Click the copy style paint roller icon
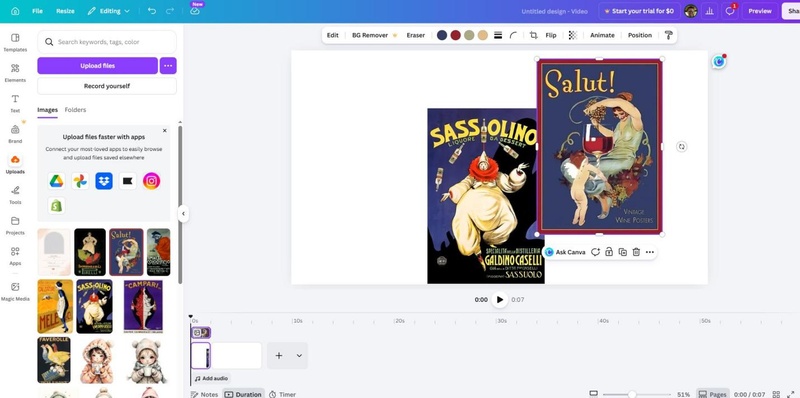 tap(668, 35)
